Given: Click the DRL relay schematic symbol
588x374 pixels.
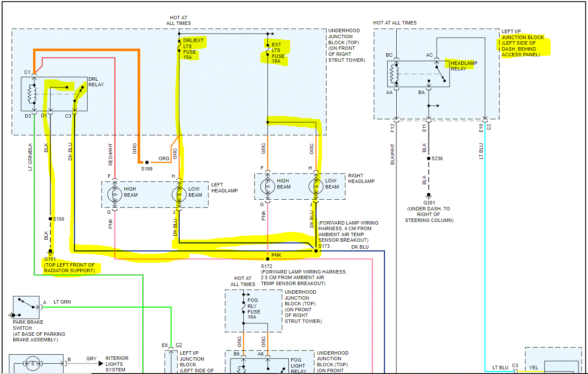Looking at the screenshot, I should coord(54,94).
